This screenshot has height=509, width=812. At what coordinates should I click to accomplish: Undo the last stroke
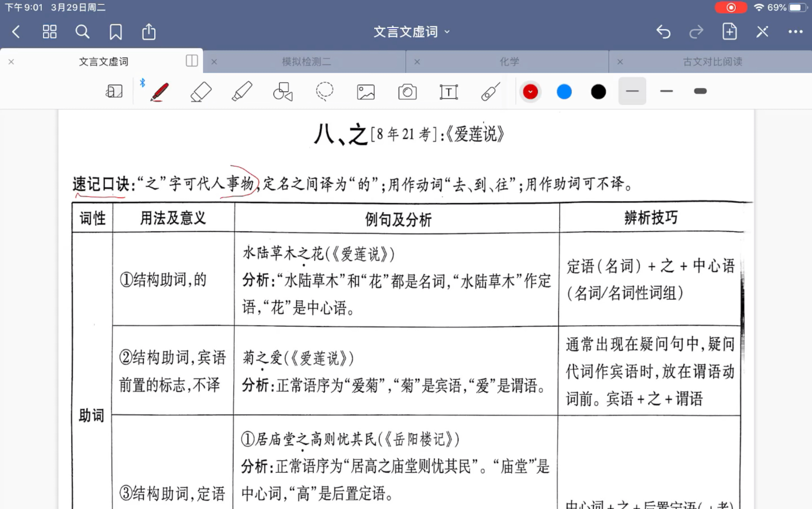(663, 32)
